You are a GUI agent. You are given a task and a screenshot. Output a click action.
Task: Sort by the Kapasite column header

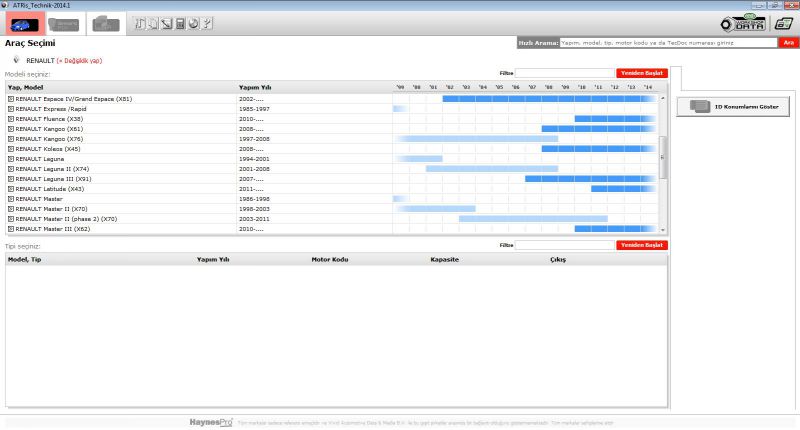point(444,260)
